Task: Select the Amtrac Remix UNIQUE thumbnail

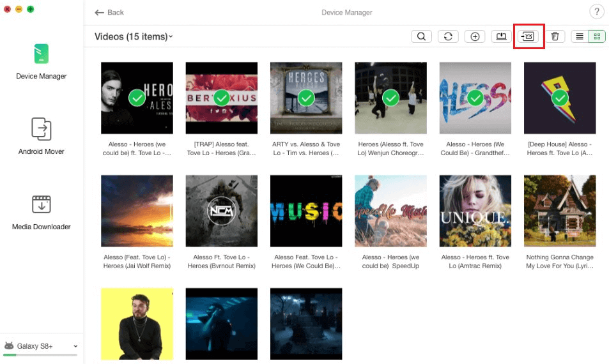Action: (x=475, y=211)
